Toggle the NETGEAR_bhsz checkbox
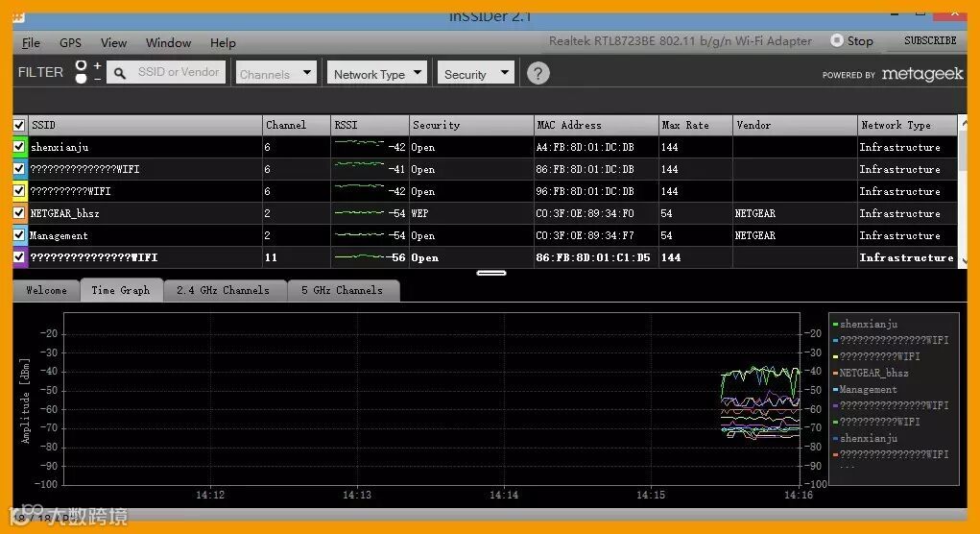Viewport: 980px width, 534px height. pyautogui.click(x=19, y=213)
